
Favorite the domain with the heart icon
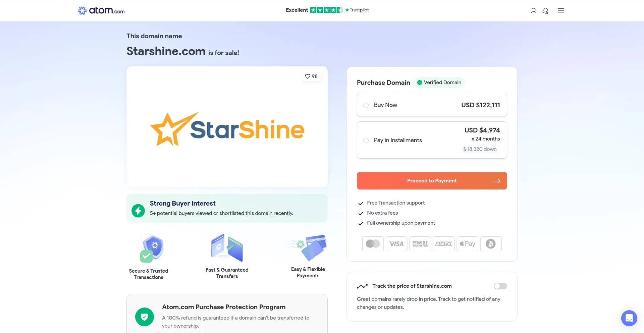click(308, 76)
